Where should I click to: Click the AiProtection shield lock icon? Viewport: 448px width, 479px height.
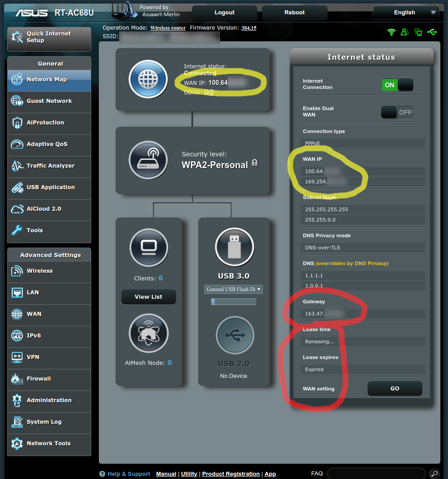pos(17,123)
